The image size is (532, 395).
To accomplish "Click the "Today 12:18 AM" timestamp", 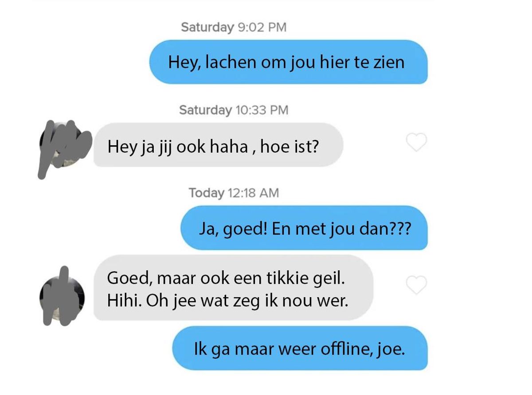I will [x=234, y=193].
